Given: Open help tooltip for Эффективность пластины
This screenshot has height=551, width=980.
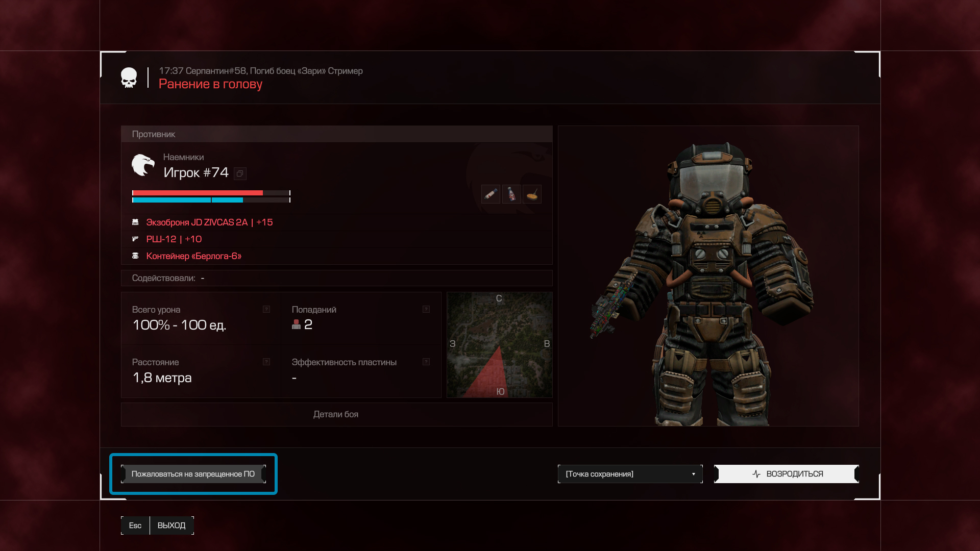Looking at the screenshot, I should 426,362.
